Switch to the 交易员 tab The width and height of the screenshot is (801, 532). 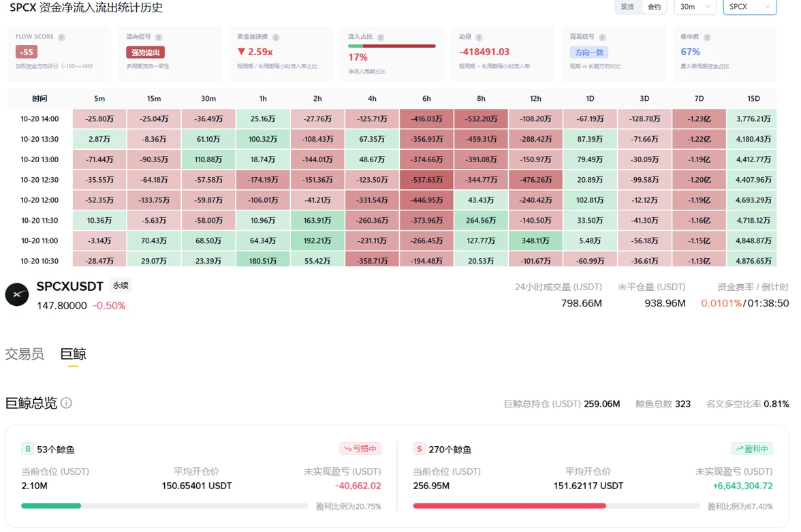click(25, 354)
